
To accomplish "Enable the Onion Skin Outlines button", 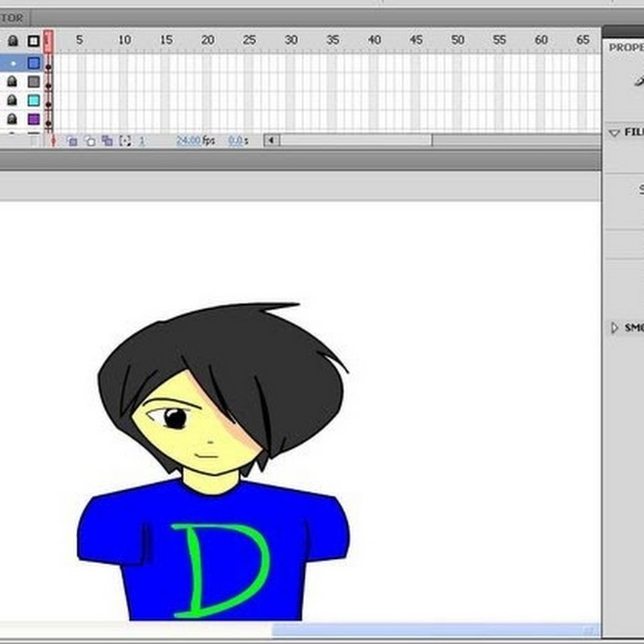I will (x=89, y=141).
